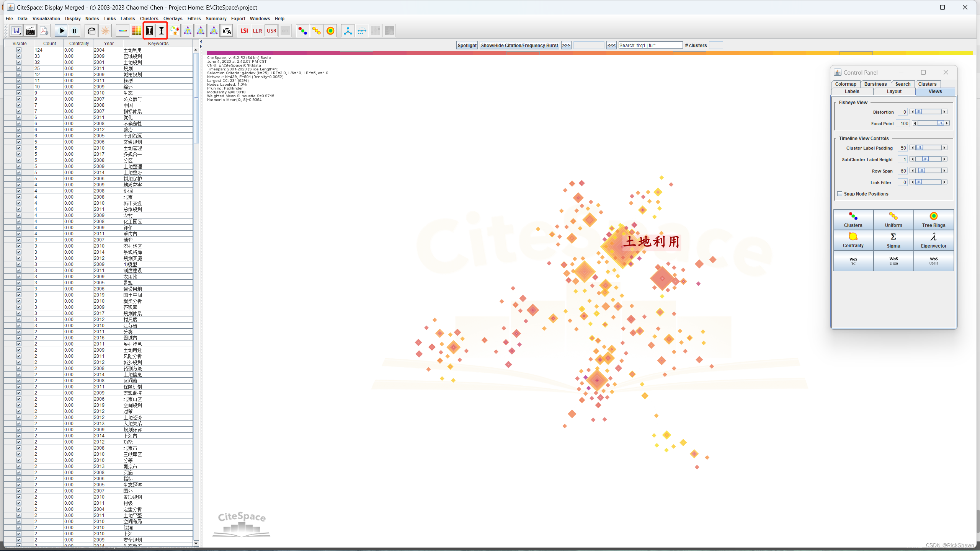
Task: Click the forward navigation arrow button
Action: tap(566, 45)
